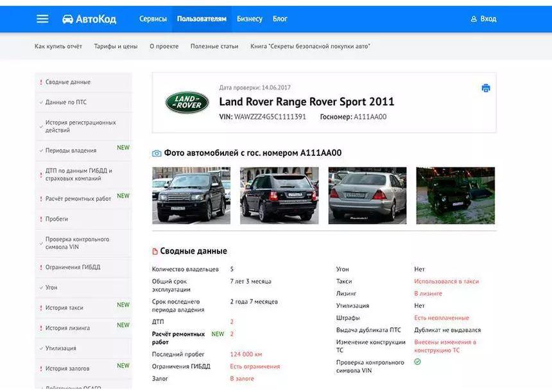
Task: Open the Сервисы menu
Action: [x=153, y=19]
